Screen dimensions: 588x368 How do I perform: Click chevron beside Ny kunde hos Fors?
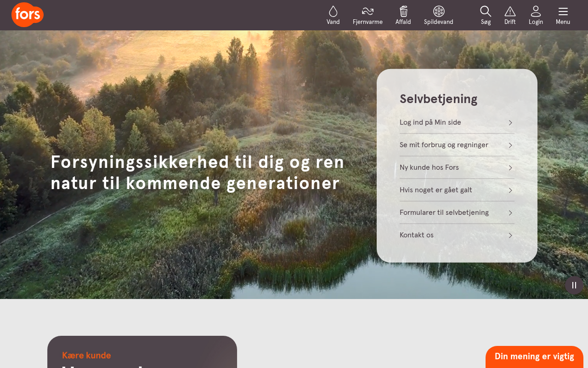point(510,168)
